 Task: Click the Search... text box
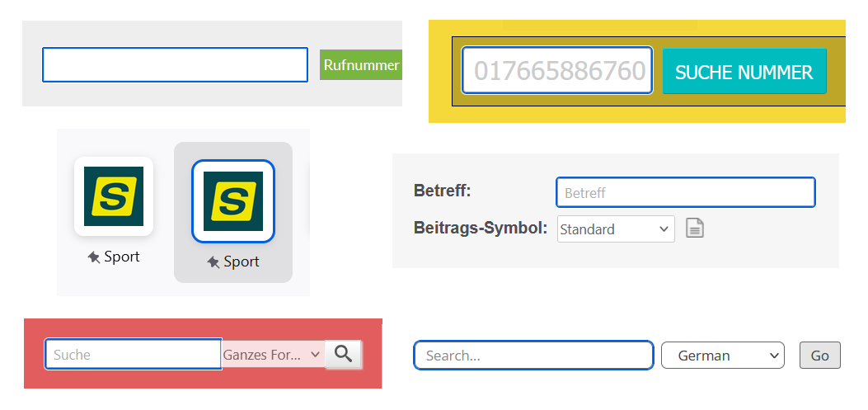[533, 356]
